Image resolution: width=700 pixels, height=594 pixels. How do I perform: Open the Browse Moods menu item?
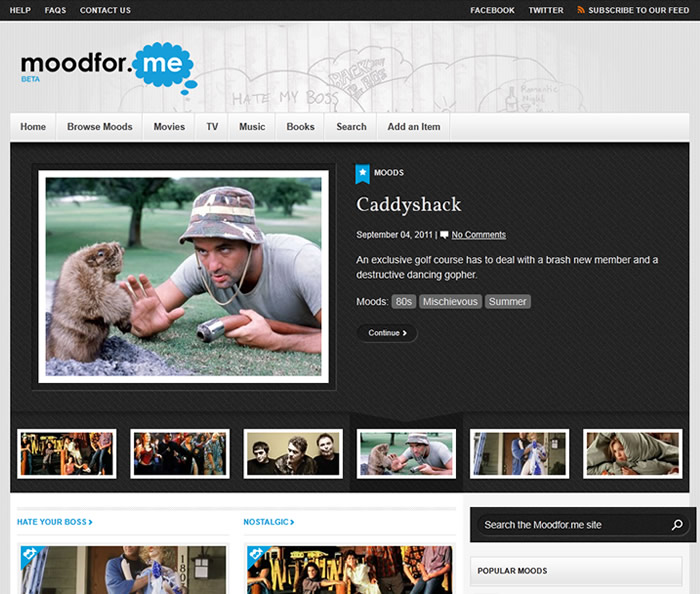100,127
